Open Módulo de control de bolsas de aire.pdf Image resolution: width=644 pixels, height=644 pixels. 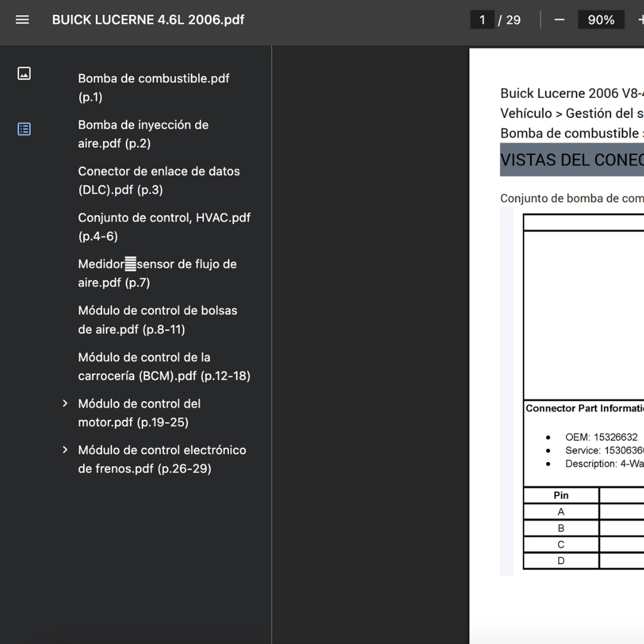coord(157,320)
